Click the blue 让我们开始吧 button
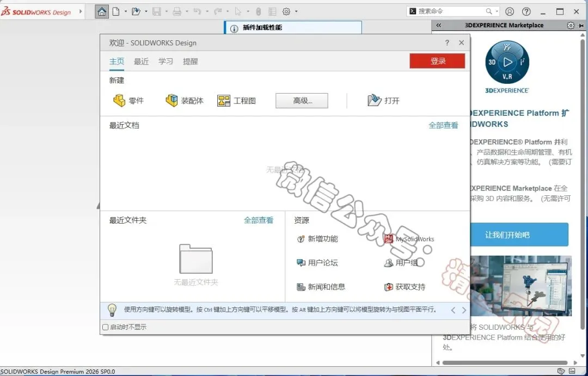 coord(519,235)
